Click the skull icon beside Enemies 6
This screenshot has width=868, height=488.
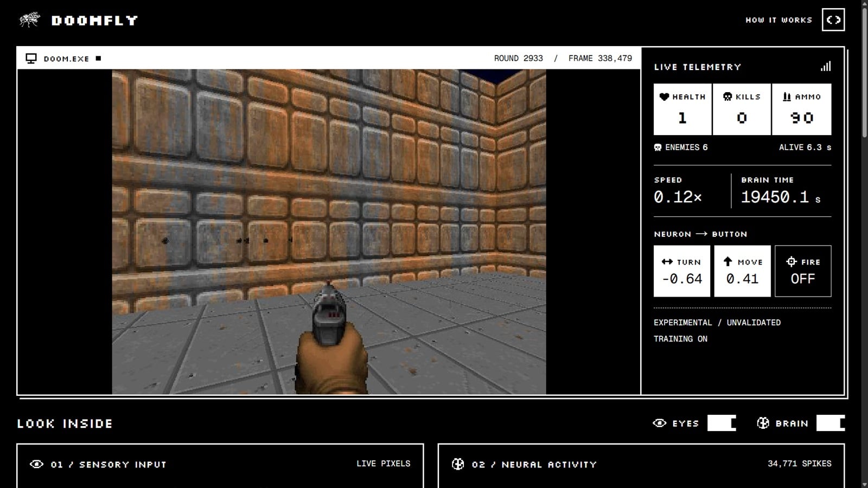658,147
